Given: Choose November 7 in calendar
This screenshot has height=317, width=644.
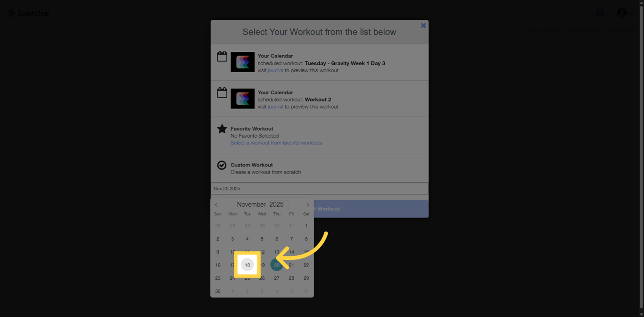Looking at the screenshot, I should pyautogui.click(x=291, y=239).
